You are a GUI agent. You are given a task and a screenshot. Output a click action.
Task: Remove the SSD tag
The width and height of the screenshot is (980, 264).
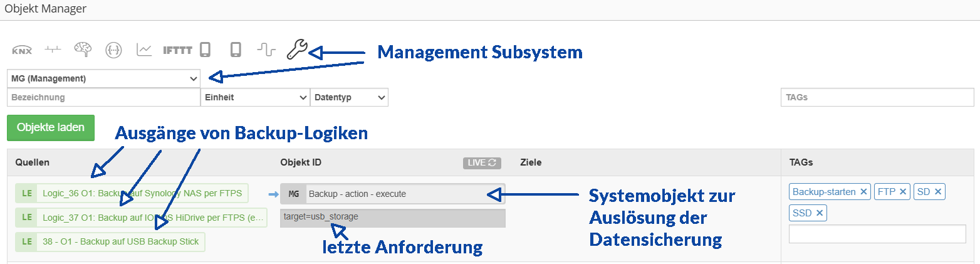(x=820, y=213)
